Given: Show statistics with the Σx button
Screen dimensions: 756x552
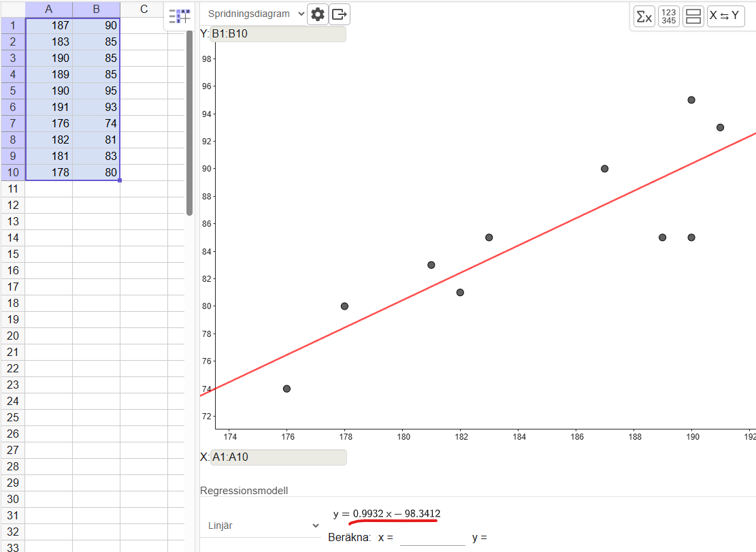Looking at the screenshot, I should (x=644, y=16).
